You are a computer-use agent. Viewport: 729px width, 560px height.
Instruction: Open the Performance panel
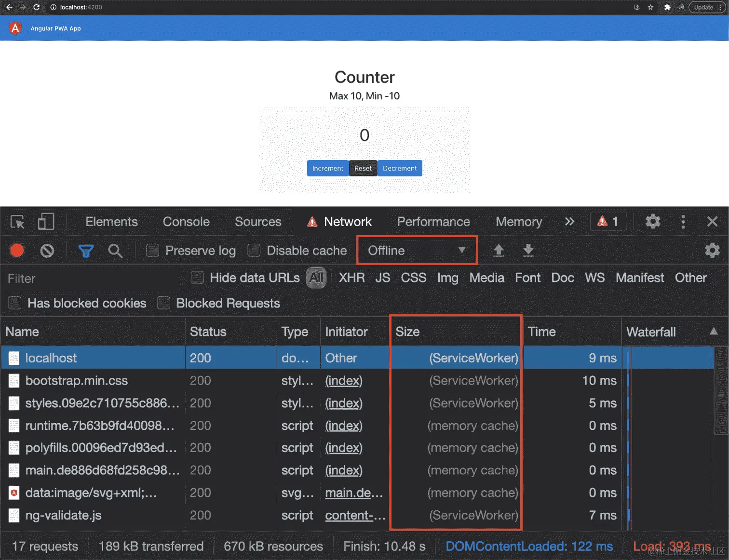[433, 222]
